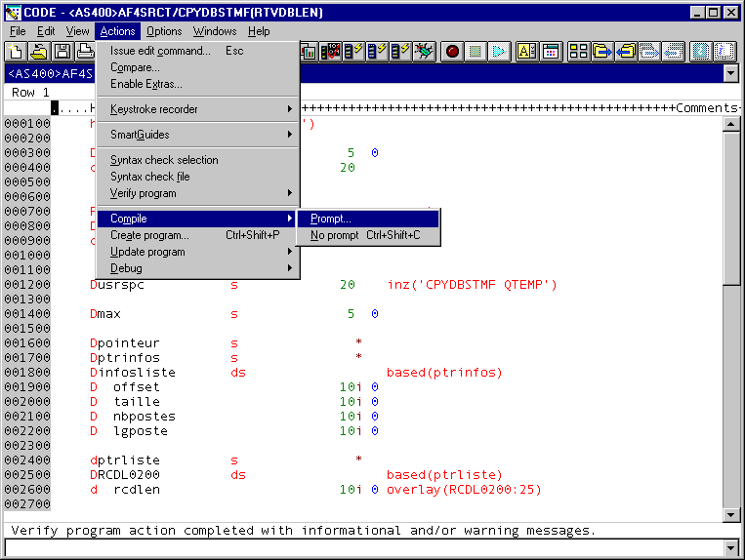This screenshot has height=560, width=745.
Task: Click the command input field at bottom
Action: [363, 548]
